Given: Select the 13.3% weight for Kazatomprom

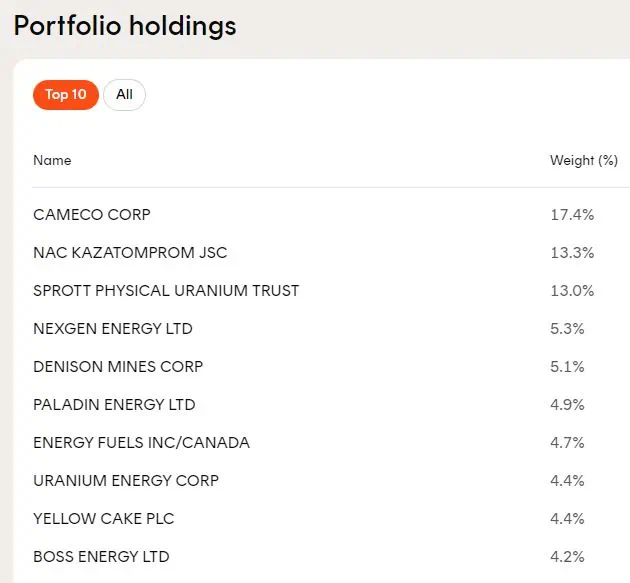Looking at the screenshot, I should pos(573,253).
